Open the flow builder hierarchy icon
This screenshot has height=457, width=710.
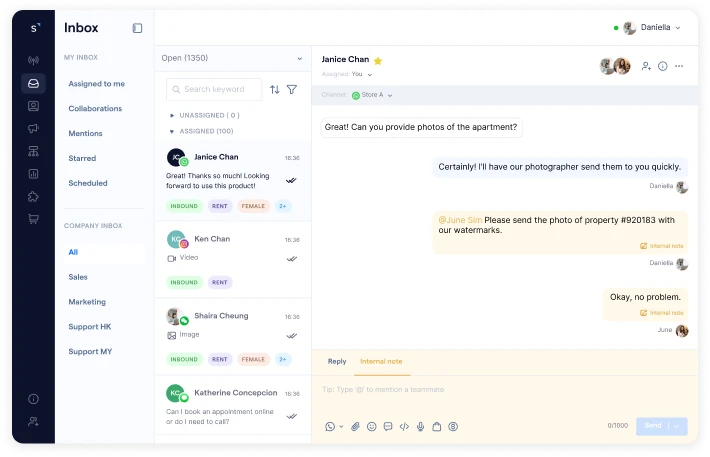coord(33,151)
